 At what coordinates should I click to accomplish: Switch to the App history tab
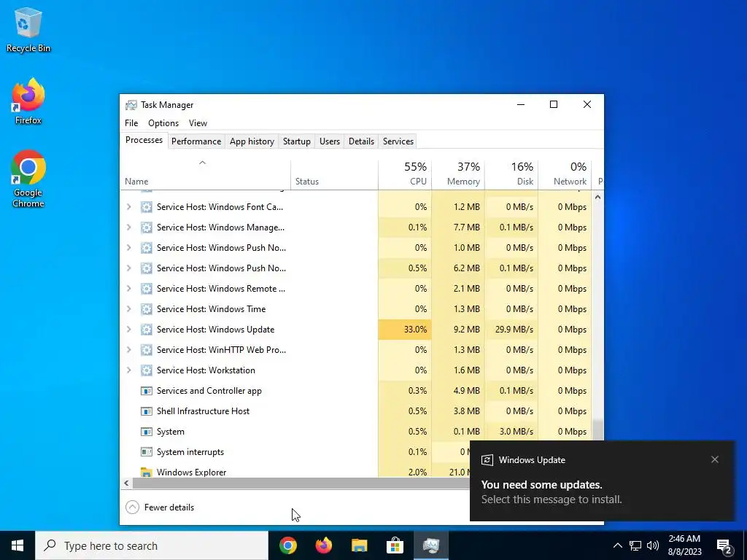(x=252, y=141)
